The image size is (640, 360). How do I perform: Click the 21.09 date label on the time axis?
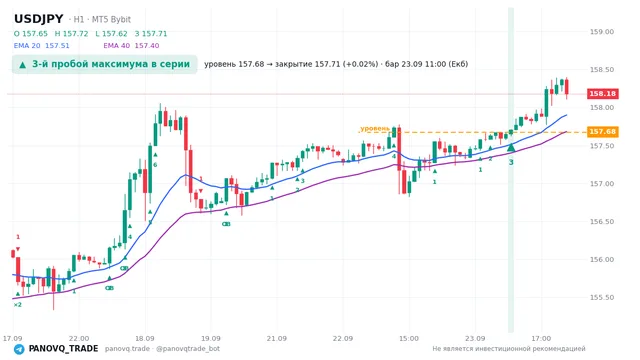point(276,338)
